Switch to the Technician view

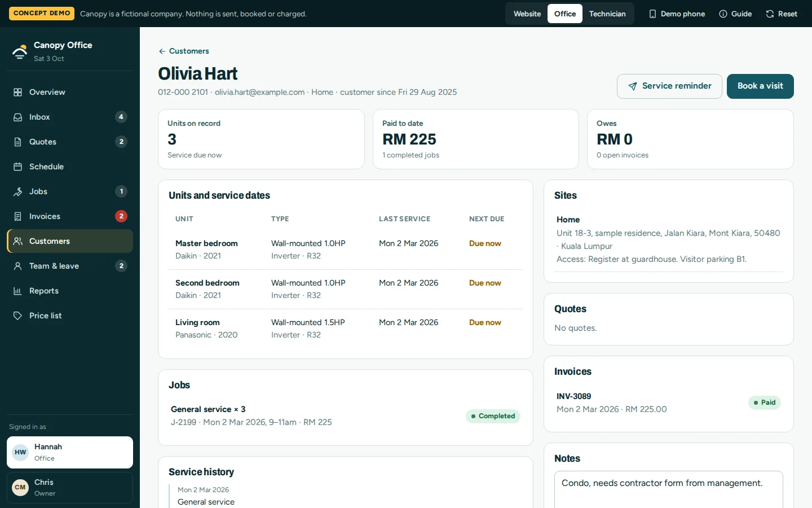coord(607,14)
